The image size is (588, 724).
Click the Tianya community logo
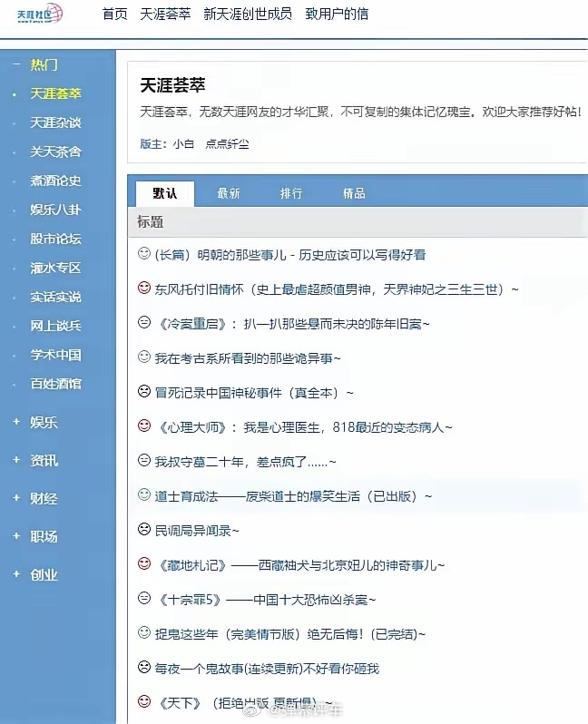pyautogui.click(x=40, y=14)
